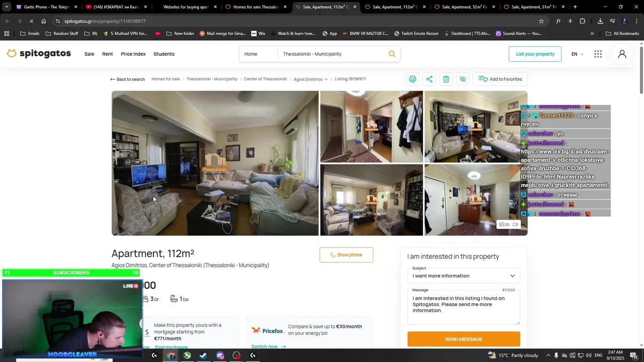
Task: Open the user account profile icon
Action: tap(622, 54)
